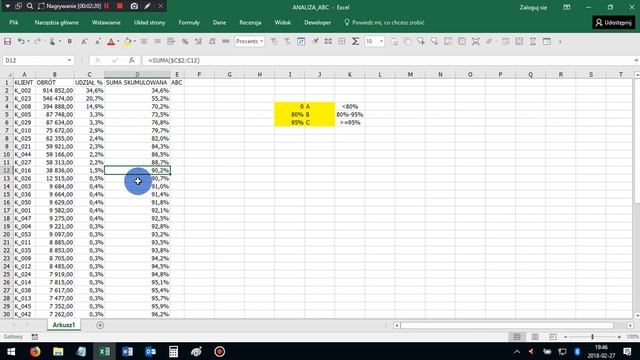Open the Widok ribbon tab
Image resolution: width=640 pixels, height=360 pixels.
(282, 22)
